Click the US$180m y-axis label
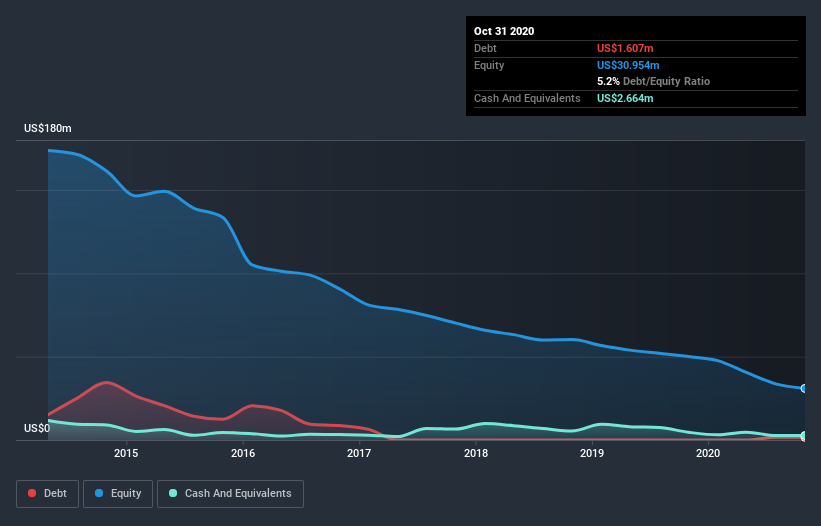821x526 pixels. point(48,128)
